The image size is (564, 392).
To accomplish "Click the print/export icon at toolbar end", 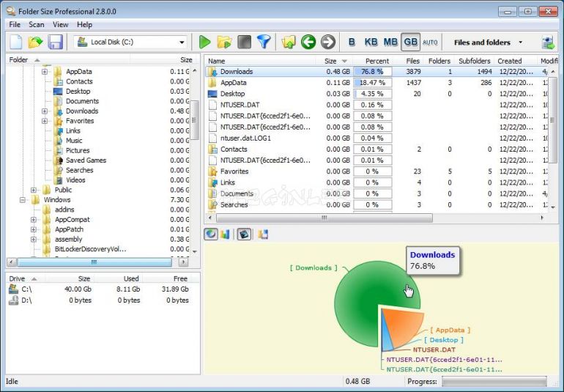I will 548,42.
